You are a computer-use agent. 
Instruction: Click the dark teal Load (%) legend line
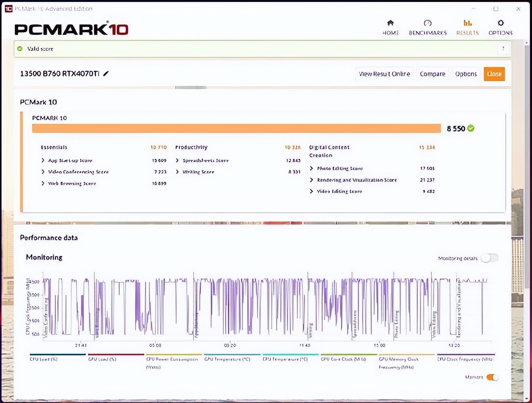pos(58,355)
